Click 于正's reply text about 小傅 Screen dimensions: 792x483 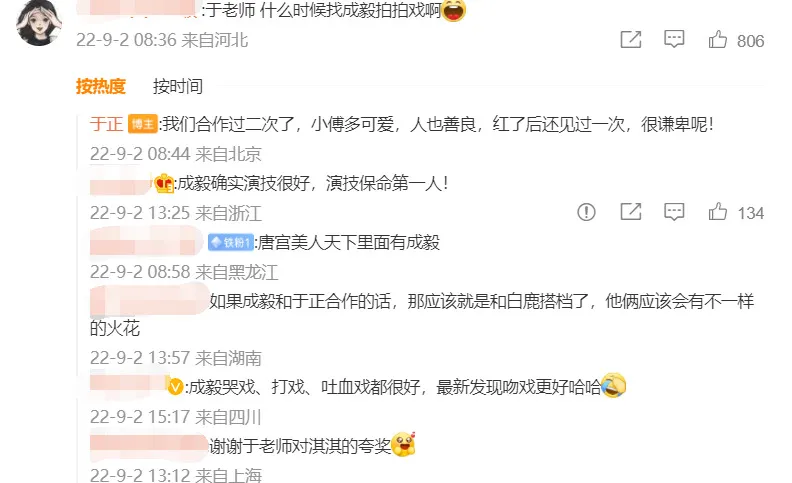pos(437,124)
